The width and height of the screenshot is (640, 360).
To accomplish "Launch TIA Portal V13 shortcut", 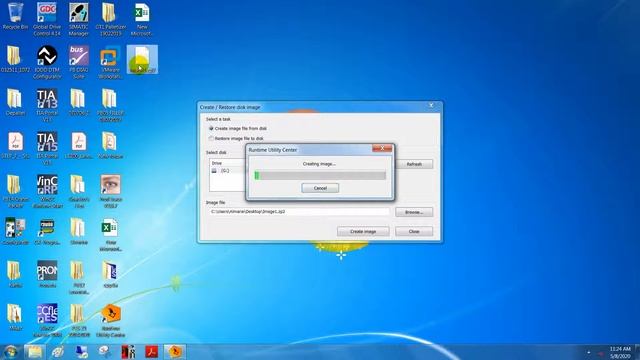I will pyautogui.click(x=47, y=105).
